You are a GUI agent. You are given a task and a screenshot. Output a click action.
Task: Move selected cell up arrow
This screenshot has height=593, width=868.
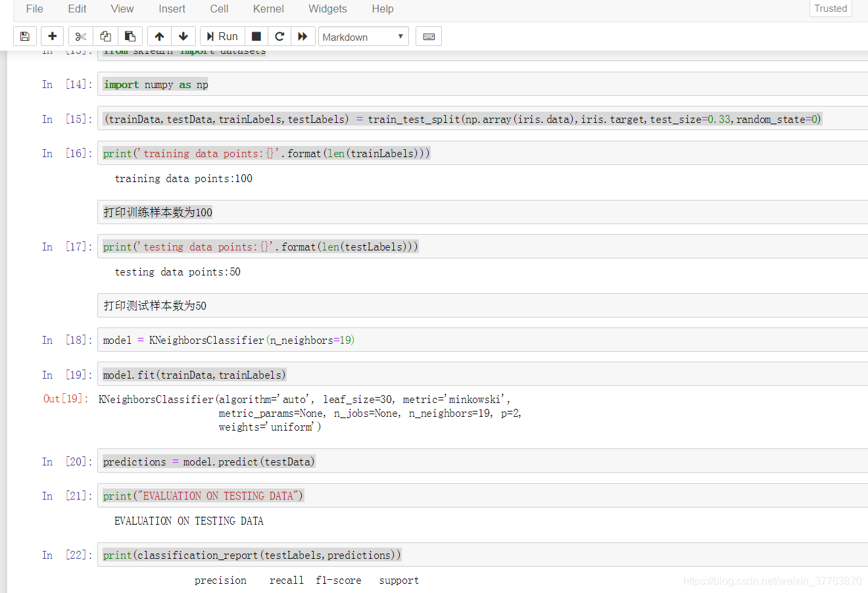159,37
